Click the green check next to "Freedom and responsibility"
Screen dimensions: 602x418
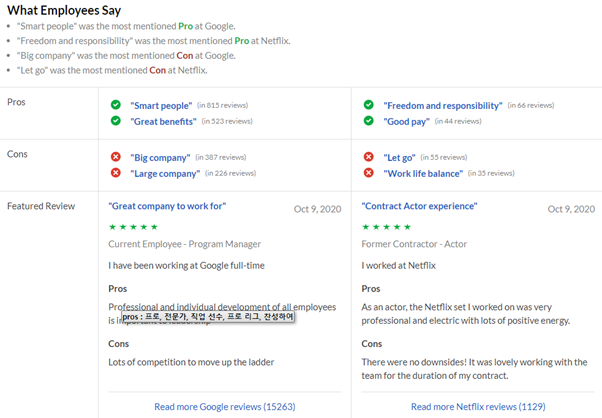coord(369,105)
